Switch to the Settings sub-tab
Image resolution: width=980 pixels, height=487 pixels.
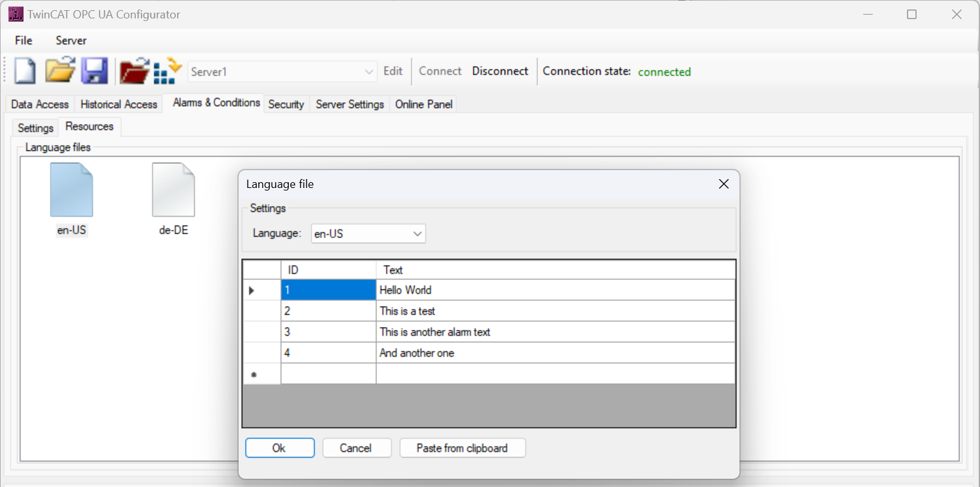[x=36, y=128]
